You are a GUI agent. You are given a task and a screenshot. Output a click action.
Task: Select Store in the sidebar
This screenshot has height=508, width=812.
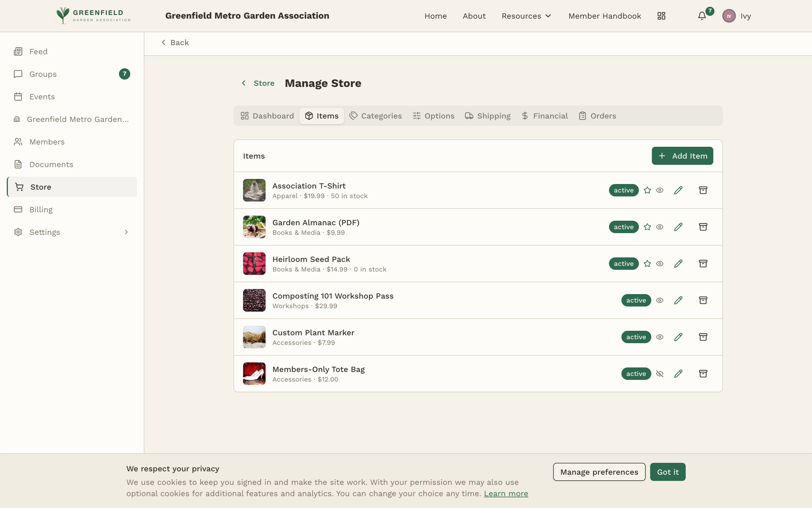(72, 187)
